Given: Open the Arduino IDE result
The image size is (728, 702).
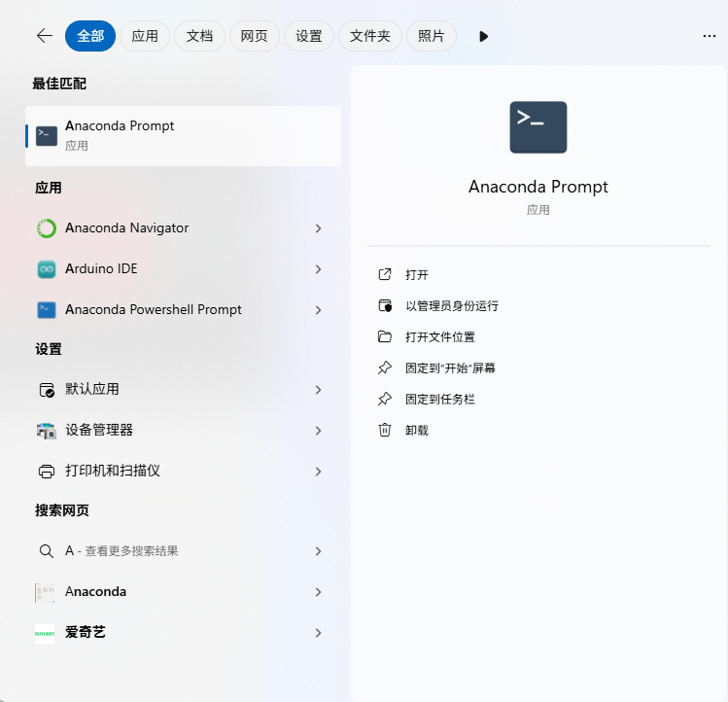Looking at the screenshot, I should 183,269.
